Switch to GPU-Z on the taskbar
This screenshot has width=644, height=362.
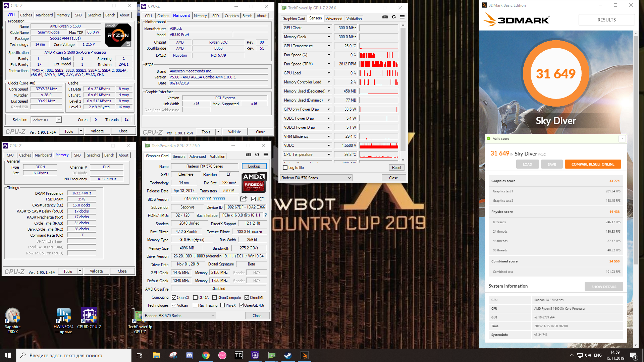coord(272,355)
